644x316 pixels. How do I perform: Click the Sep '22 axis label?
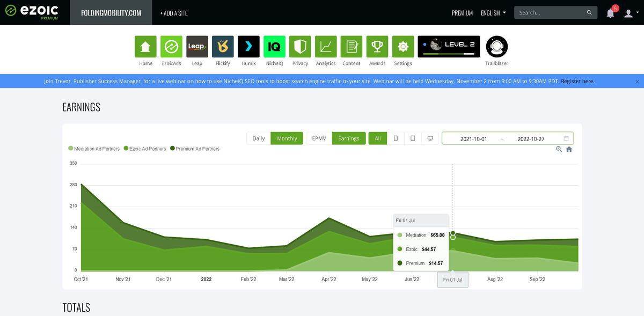pos(537,279)
